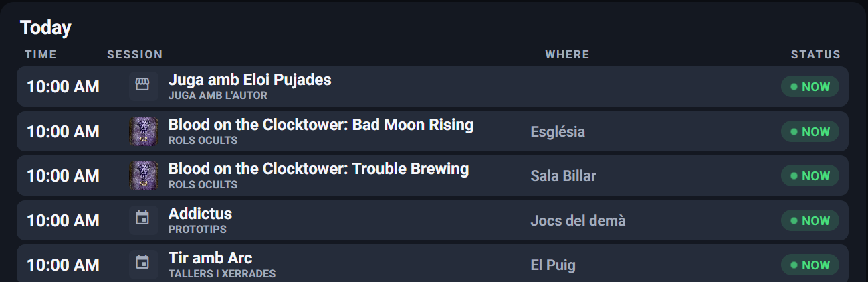Click the NOW badge for Juga amb Eloi Pujades
Viewport: 868px width, 282px height.
[x=810, y=86]
